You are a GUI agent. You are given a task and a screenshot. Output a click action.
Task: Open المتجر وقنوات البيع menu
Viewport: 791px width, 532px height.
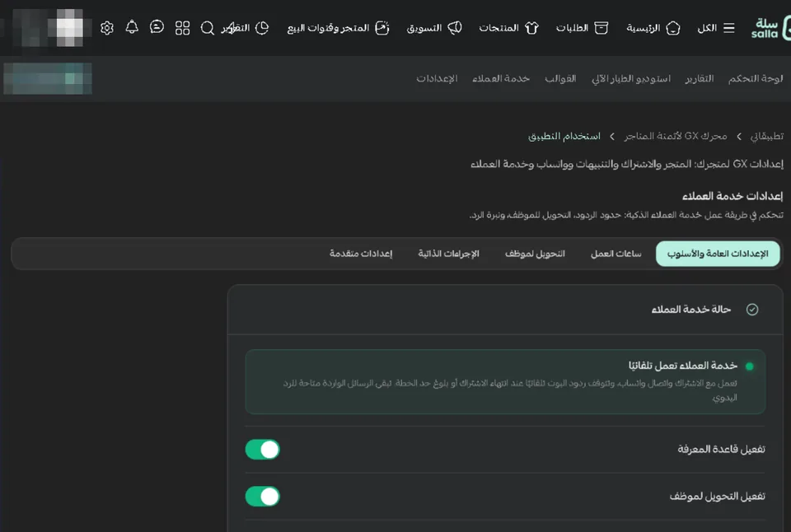(329, 28)
